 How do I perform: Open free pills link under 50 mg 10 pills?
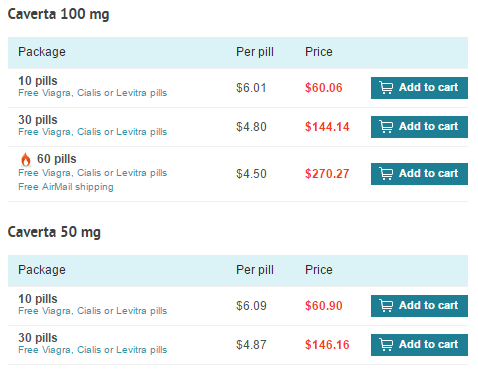click(x=93, y=311)
